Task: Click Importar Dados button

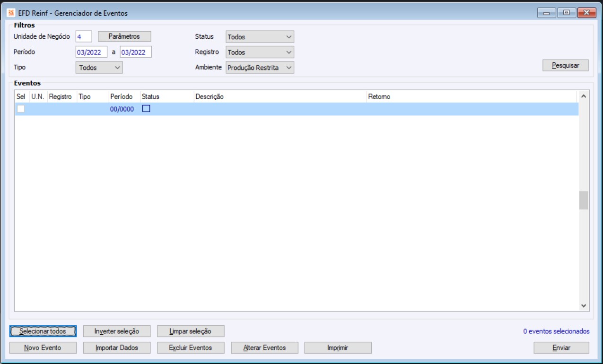Action: 116,348
